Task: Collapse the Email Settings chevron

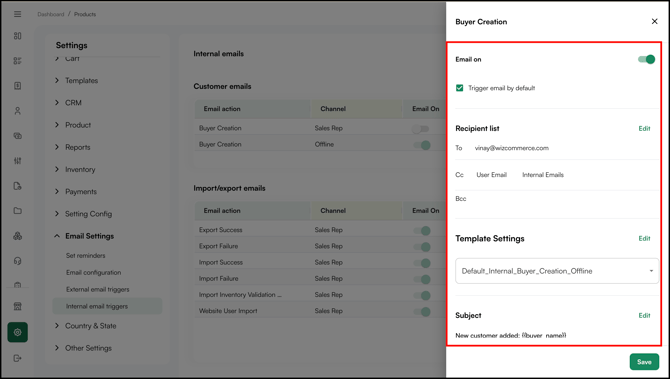Action: (x=57, y=235)
